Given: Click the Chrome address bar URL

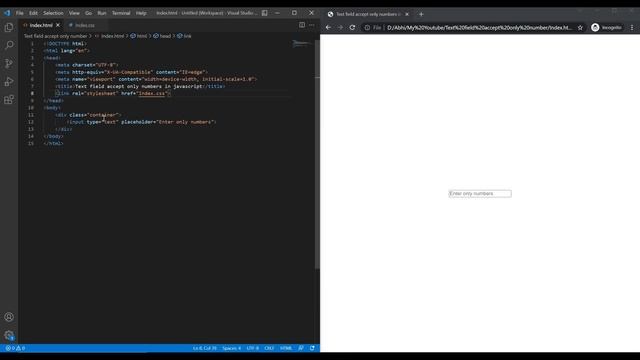Looking at the screenshot, I should point(479,27).
